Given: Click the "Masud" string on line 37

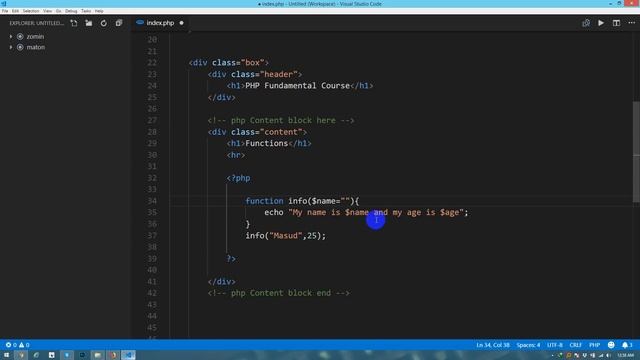Looking at the screenshot, I should (x=285, y=236).
